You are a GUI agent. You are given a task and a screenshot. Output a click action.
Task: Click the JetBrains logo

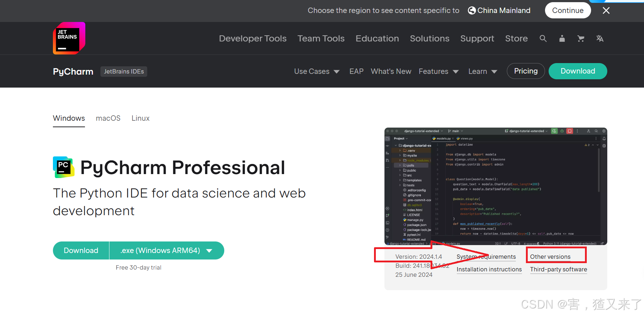click(x=69, y=38)
